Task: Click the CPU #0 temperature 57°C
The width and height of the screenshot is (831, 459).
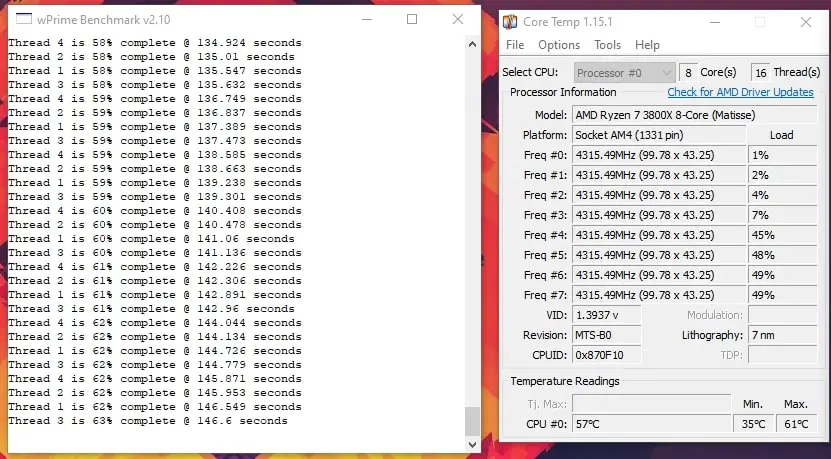Action: pyautogui.click(x=651, y=424)
